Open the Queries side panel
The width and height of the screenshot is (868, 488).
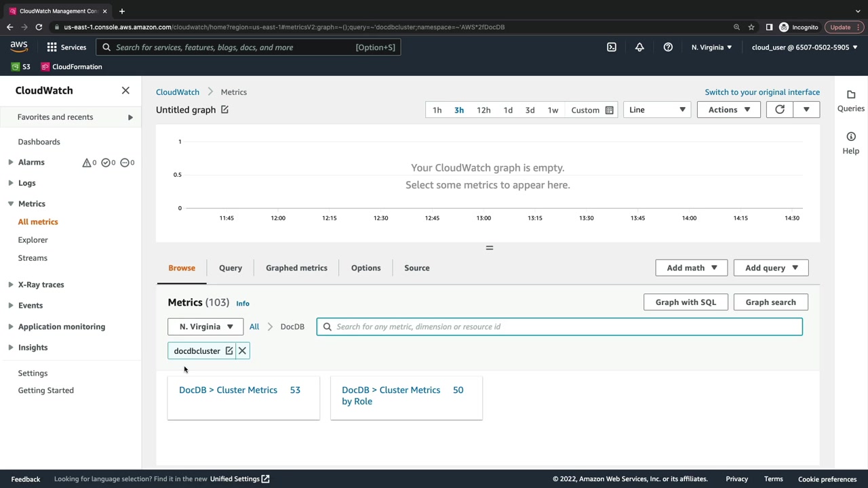[x=851, y=100]
